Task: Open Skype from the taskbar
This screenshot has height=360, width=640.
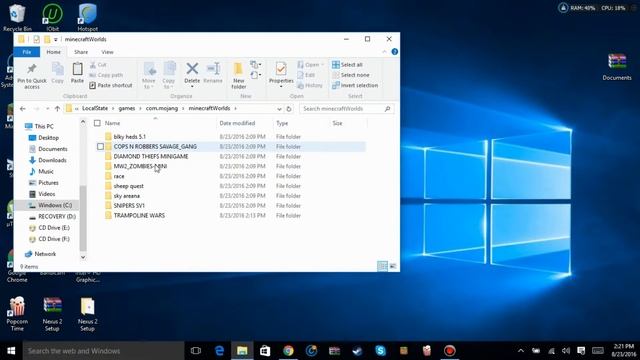Action: pos(380,351)
